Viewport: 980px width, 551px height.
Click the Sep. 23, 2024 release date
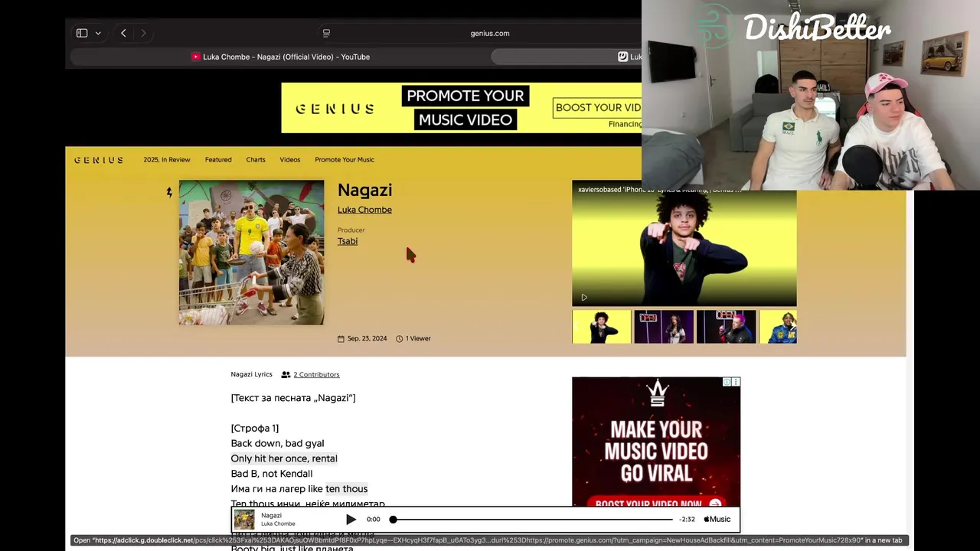[x=367, y=338]
